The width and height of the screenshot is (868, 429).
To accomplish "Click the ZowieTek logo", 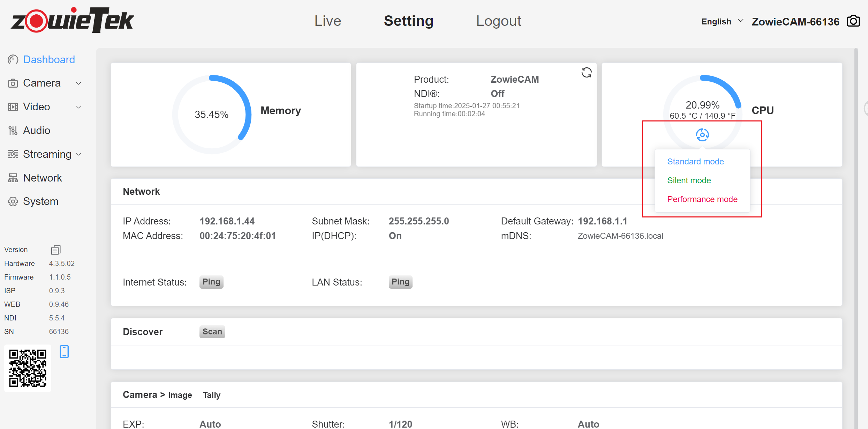I will (x=72, y=20).
